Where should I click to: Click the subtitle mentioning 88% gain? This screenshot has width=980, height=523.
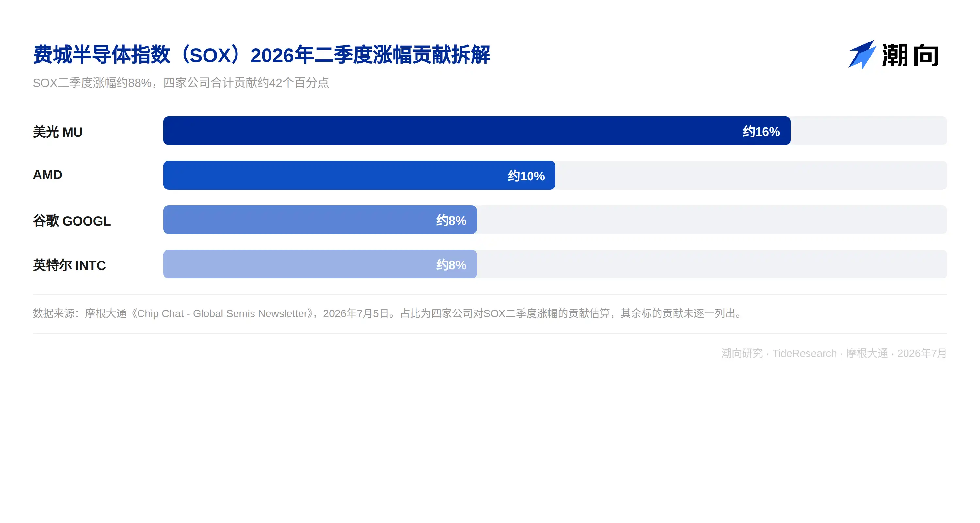pos(181,83)
